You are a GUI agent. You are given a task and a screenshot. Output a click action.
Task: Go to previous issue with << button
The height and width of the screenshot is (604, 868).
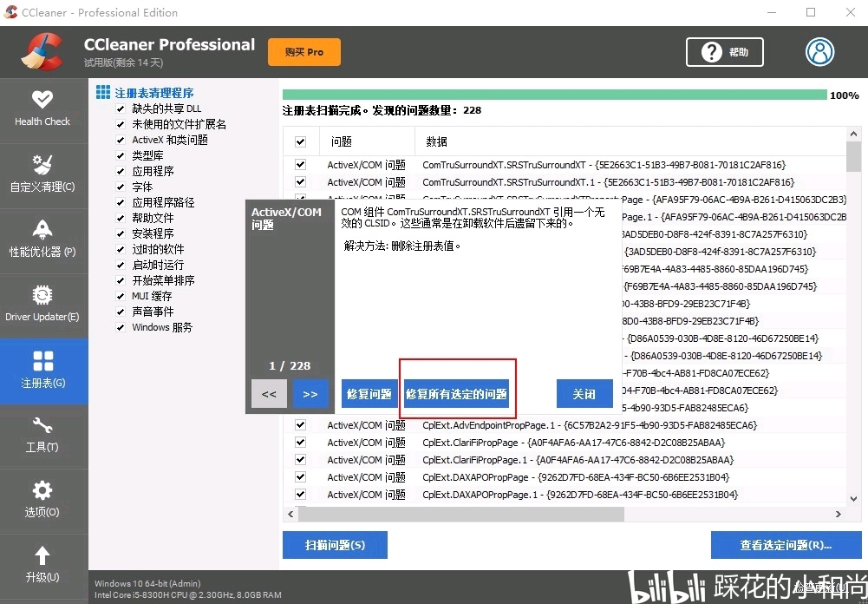pyautogui.click(x=269, y=394)
